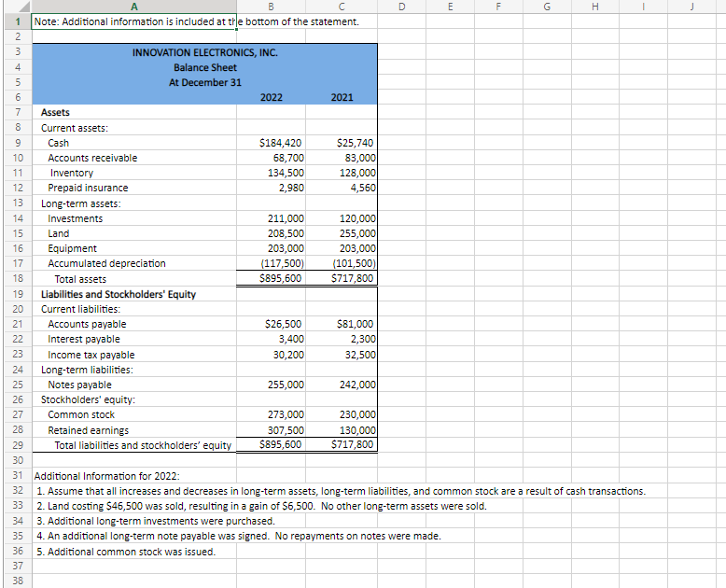Select row 1 header
The width and height of the screenshot is (726, 588).
[18, 21]
